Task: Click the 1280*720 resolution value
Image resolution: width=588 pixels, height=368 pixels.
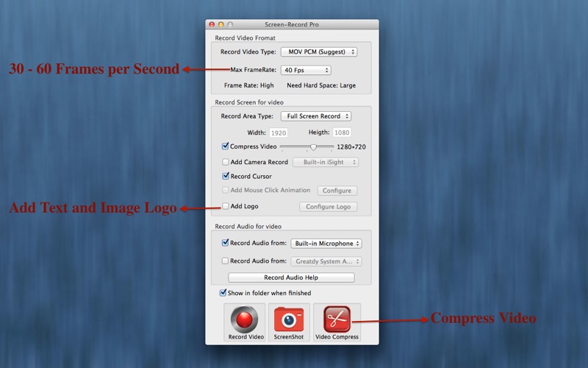Action: [x=351, y=146]
